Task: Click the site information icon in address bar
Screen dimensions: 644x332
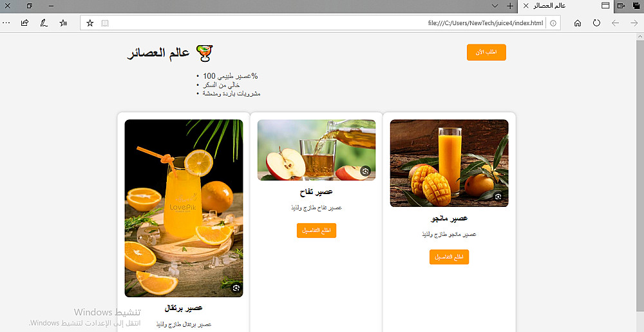Action: pos(553,23)
